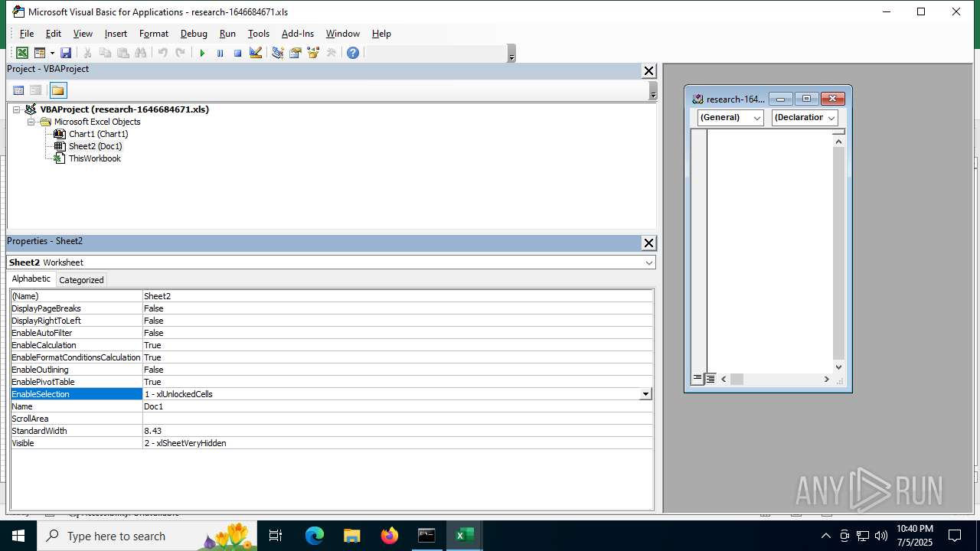Select the DisplayPageBreaks property row
This screenshot has width=980, height=551.
click(332, 308)
